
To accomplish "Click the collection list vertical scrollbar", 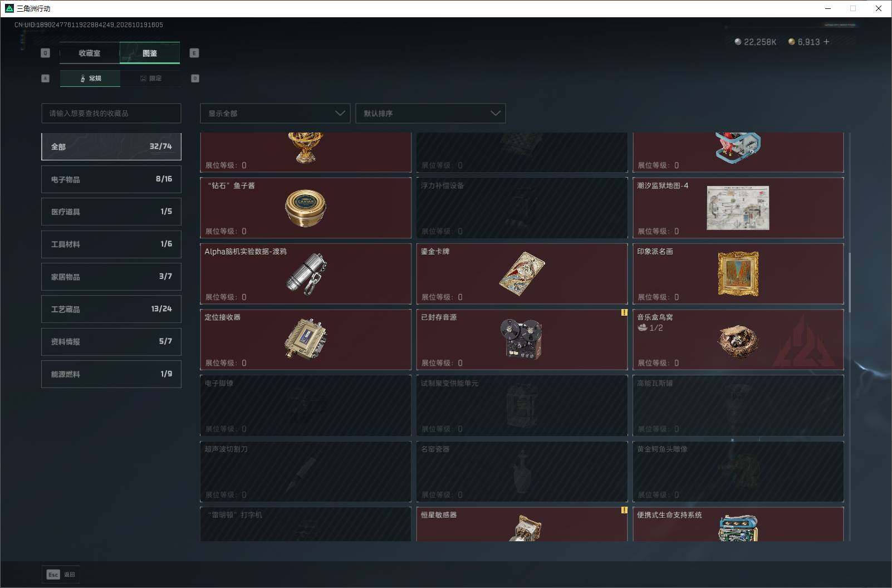I will [x=850, y=282].
